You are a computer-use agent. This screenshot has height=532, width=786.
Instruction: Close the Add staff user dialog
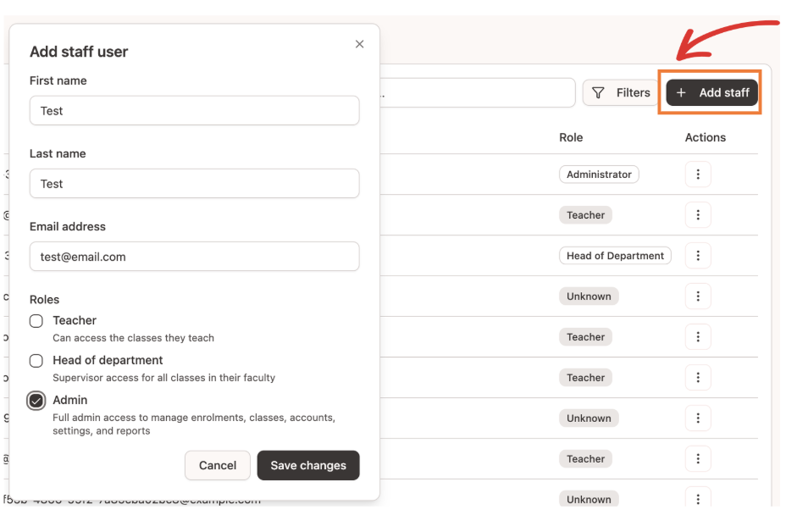point(359,44)
